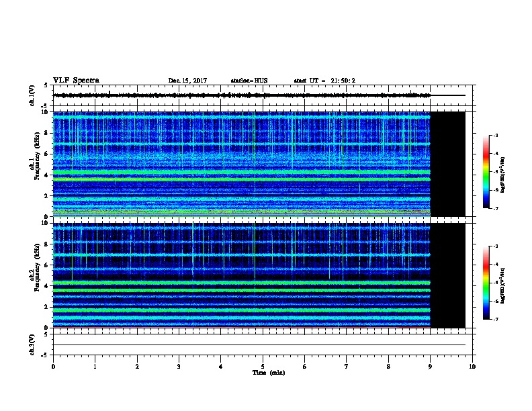The width and height of the screenshot is (532, 411).
Task: Click the ch.1 spectrogram color scale bar
Action: [x=486, y=172]
